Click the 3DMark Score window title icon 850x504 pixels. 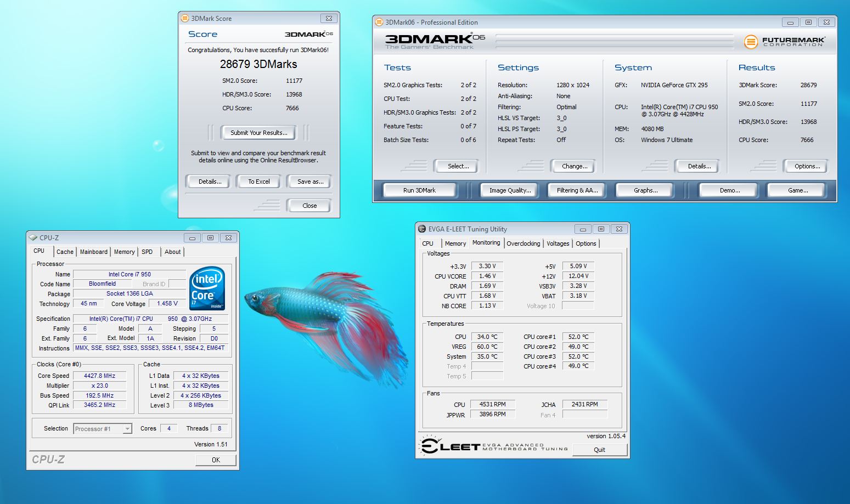[x=185, y=18]
